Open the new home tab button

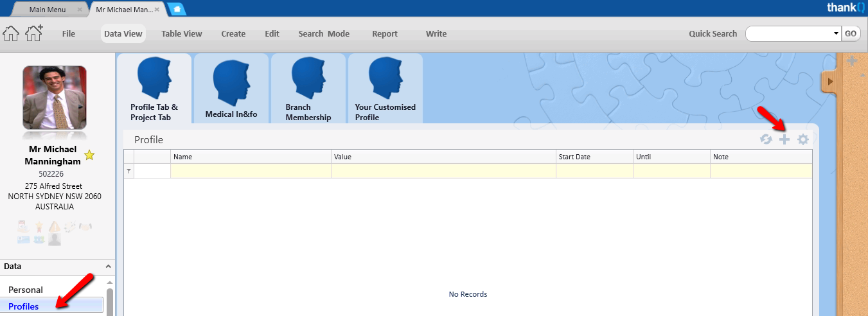pos(177,9)
